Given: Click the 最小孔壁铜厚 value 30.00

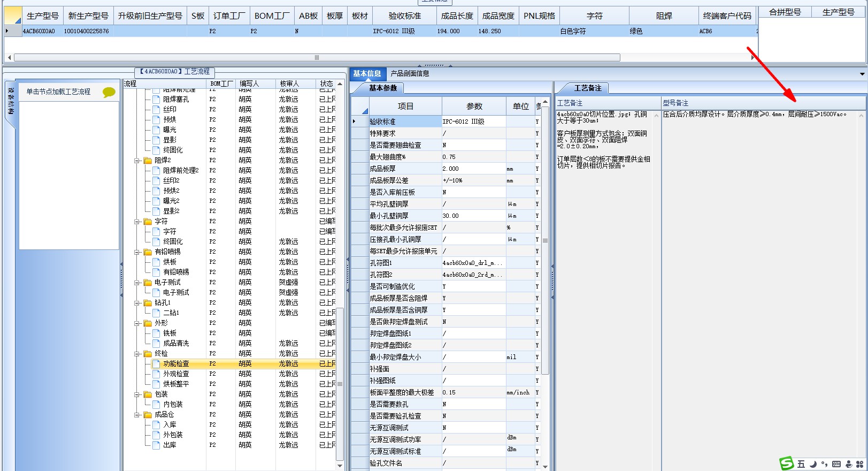Looking at the screenshot, I should pyautogui.click(x=473, y=216).
